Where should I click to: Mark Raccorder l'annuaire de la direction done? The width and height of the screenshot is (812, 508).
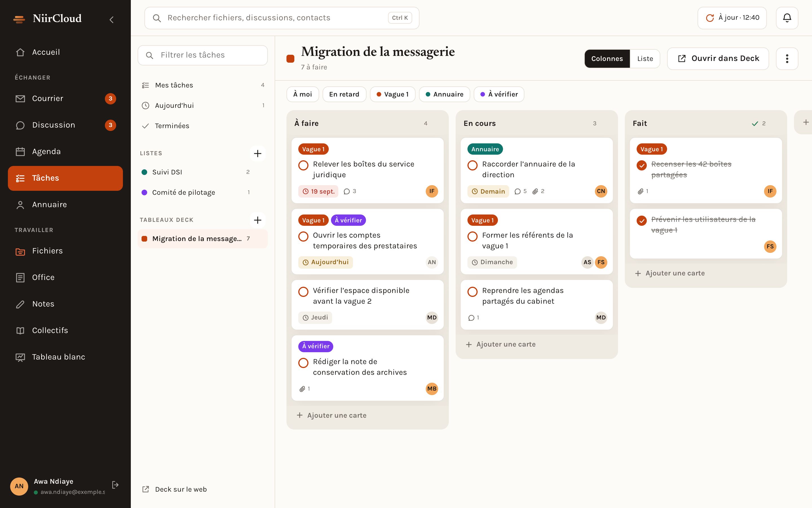click(473, 165)
